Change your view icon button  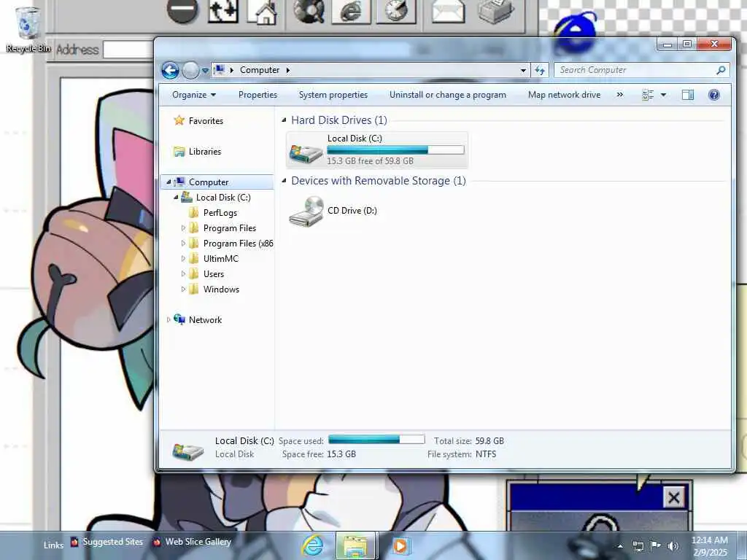coord(648,95)
